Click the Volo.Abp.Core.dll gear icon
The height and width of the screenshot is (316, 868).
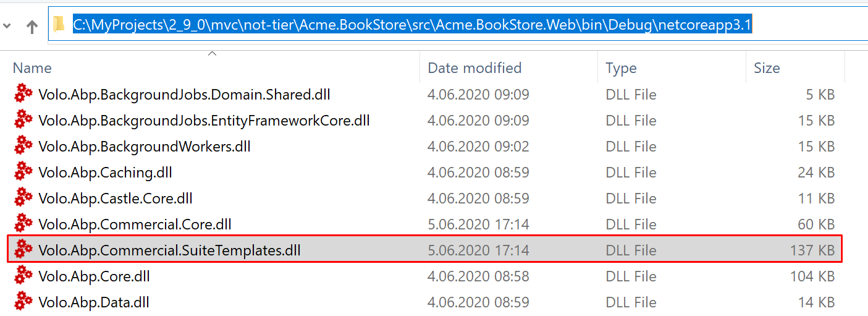tap(23, 276)
